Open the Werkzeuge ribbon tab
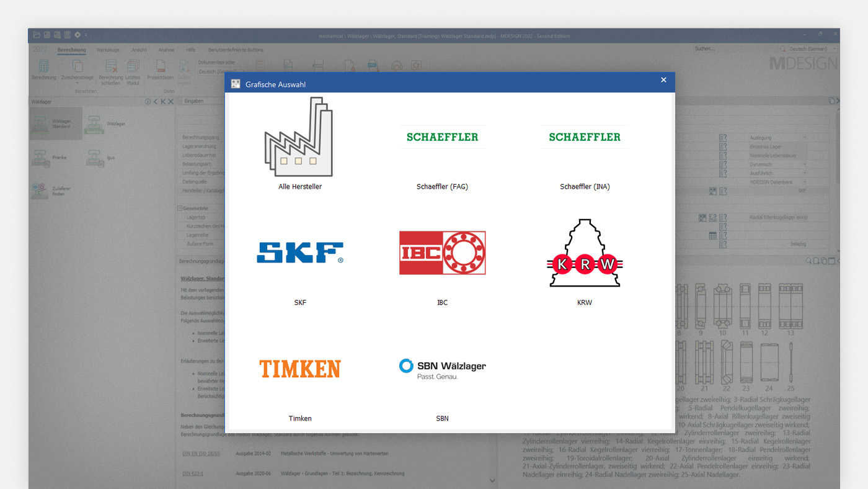The height and width of the screenshot is (489, 868). click(x=107, y=50)
